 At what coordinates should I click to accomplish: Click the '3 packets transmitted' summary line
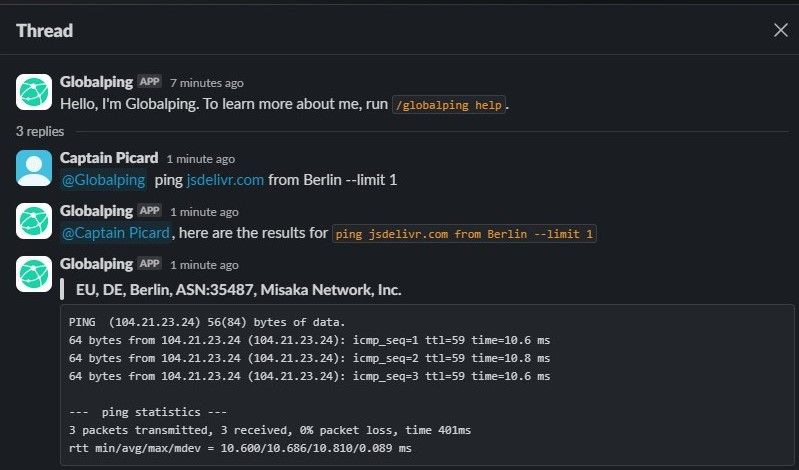click(270, 430)
